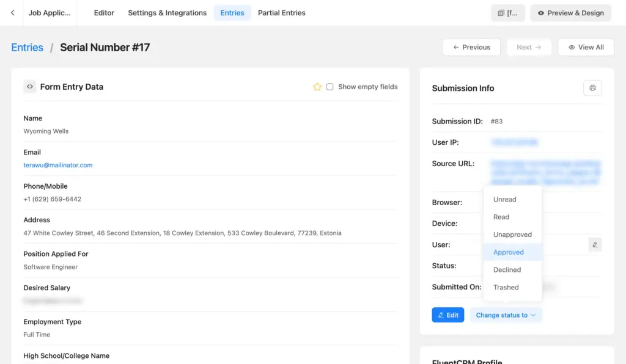Mark the entry as favorite with the star

click(317, 87)
